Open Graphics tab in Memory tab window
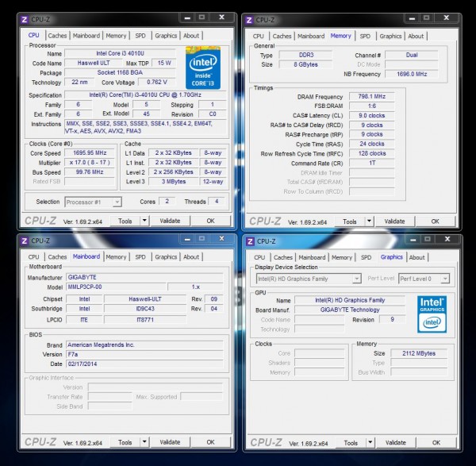 390,37
